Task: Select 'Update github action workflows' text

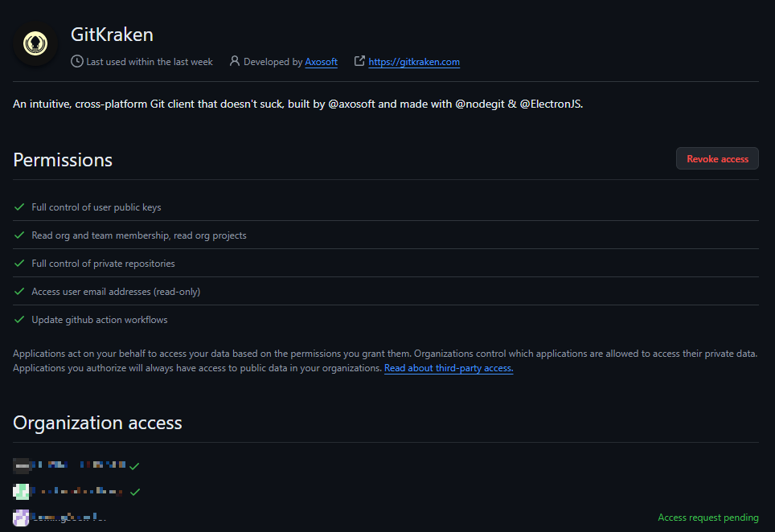Action: [x=100, y=320]
